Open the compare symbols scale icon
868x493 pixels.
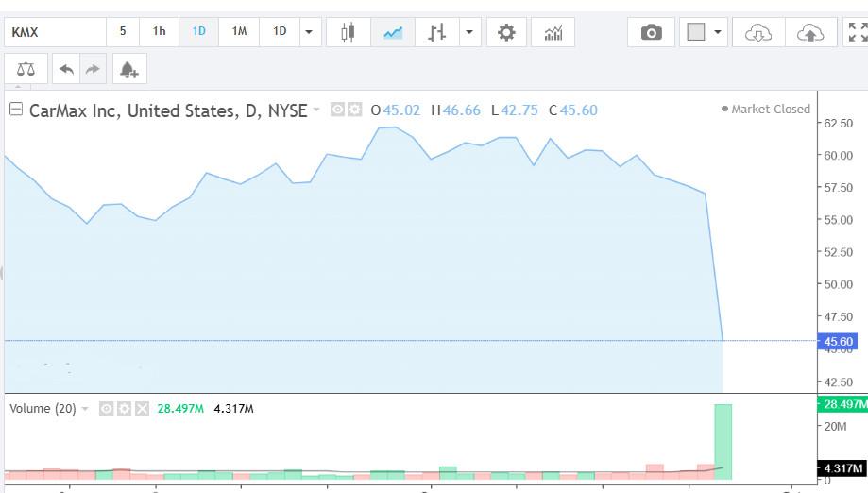pos(26,69)
